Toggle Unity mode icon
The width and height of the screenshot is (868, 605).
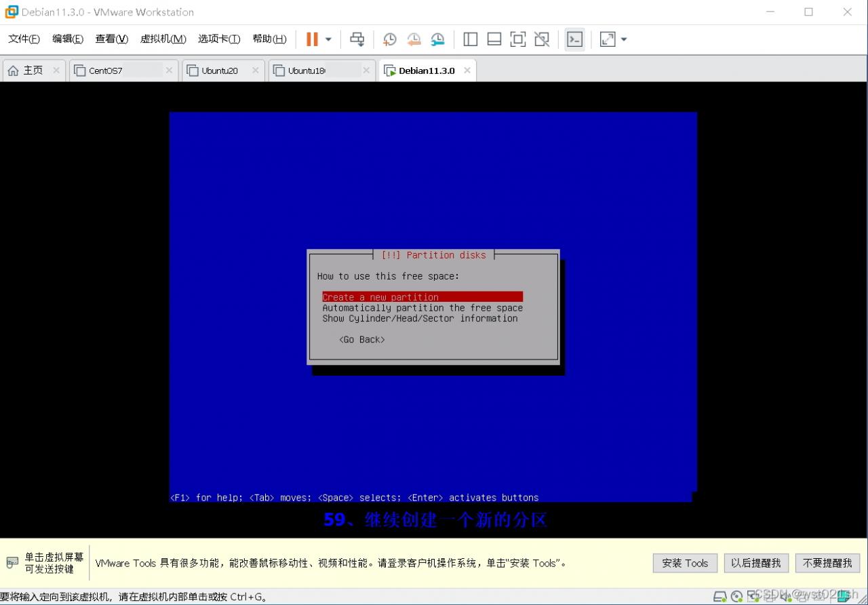point(542,39)
